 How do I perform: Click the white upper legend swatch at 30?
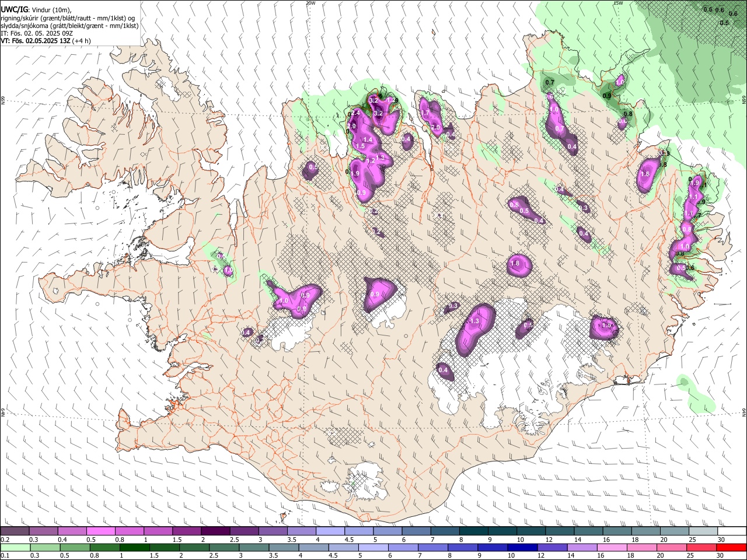coord(732,531)
